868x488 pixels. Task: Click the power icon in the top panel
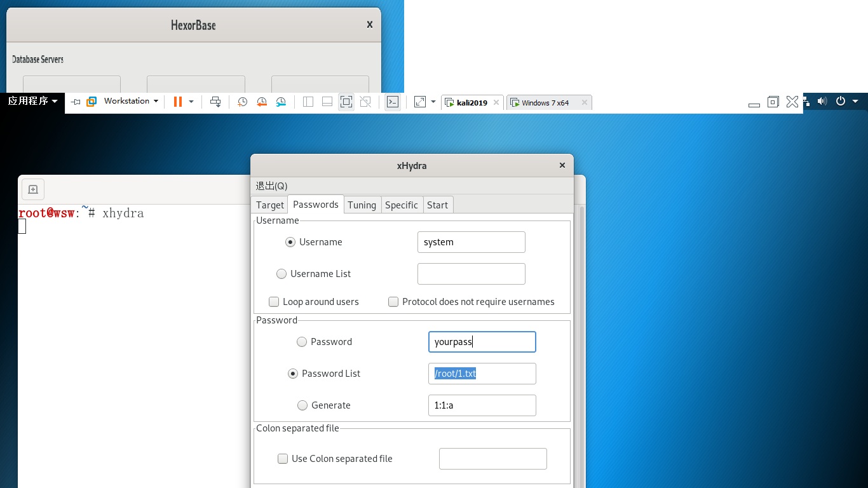(841, 101)
